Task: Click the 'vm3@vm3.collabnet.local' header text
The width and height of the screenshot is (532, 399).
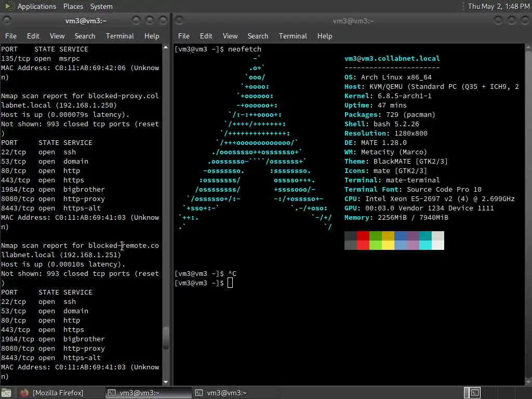Action: (x=392, y=58)
